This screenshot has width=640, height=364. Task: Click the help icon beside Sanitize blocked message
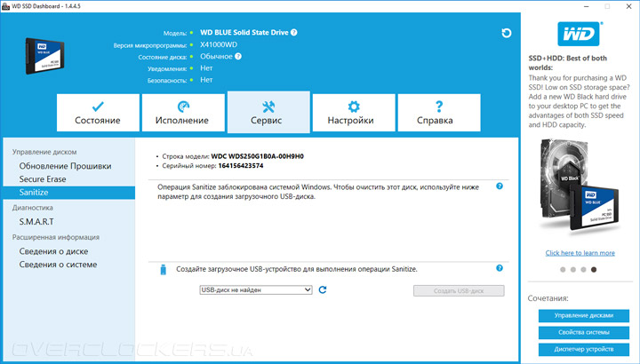(x=500, y=186)
